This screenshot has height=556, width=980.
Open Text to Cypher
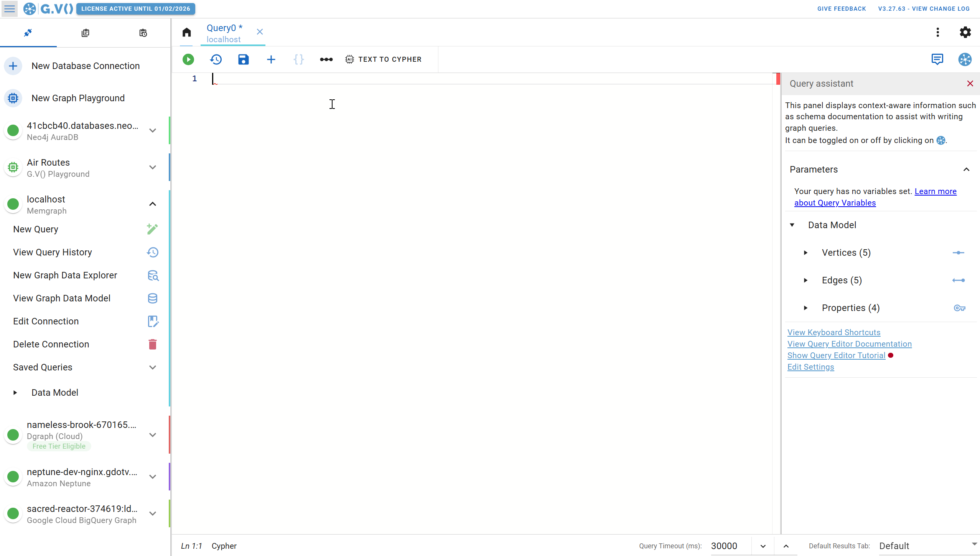383,59
